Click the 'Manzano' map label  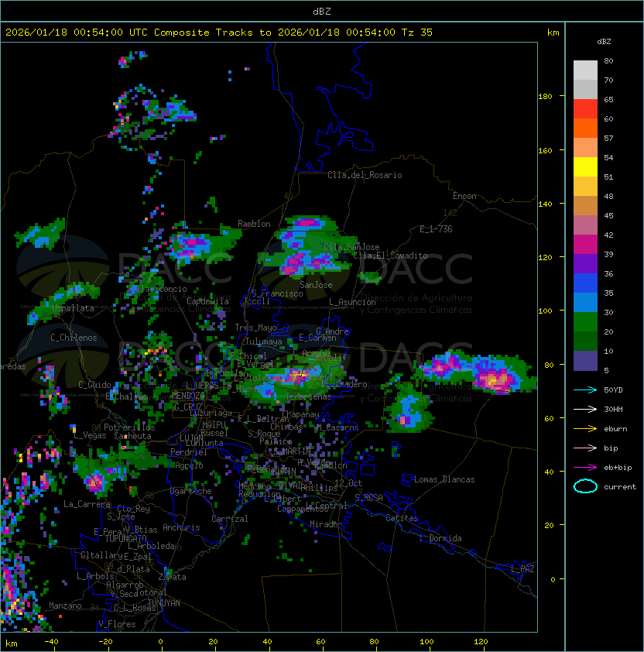point(65,606)
